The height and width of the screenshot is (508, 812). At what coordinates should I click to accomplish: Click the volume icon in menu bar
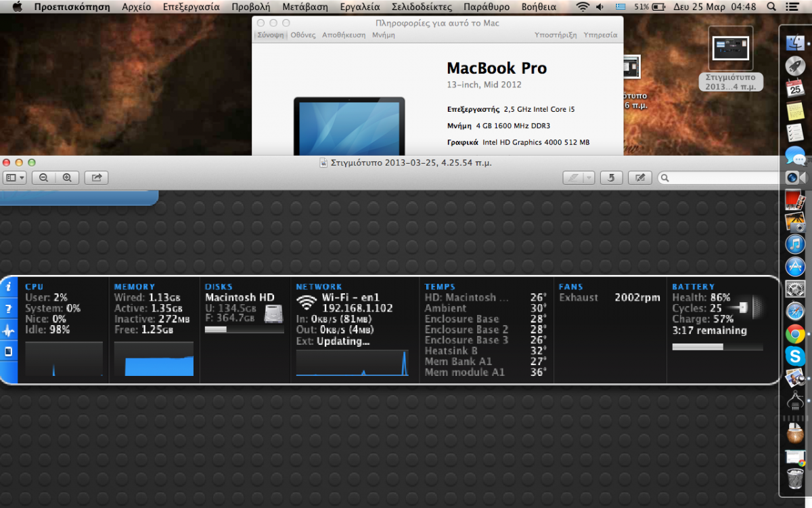click(600, 7)
